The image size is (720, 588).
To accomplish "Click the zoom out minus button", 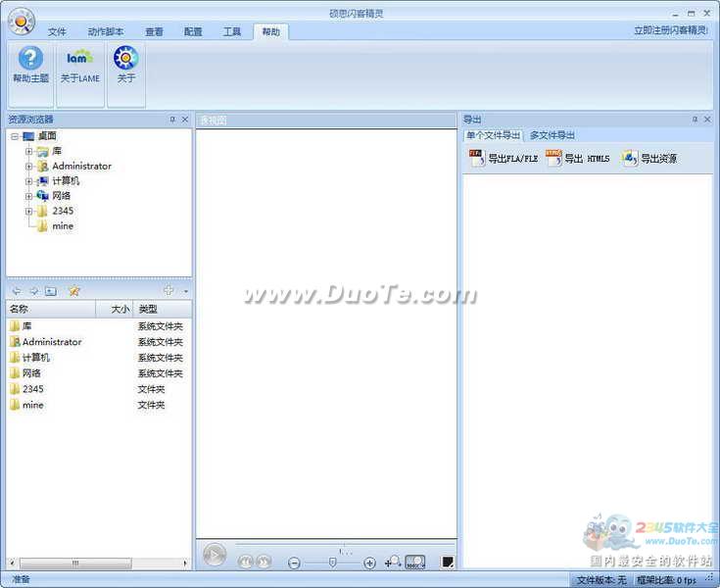I will [x=294, y=563].
